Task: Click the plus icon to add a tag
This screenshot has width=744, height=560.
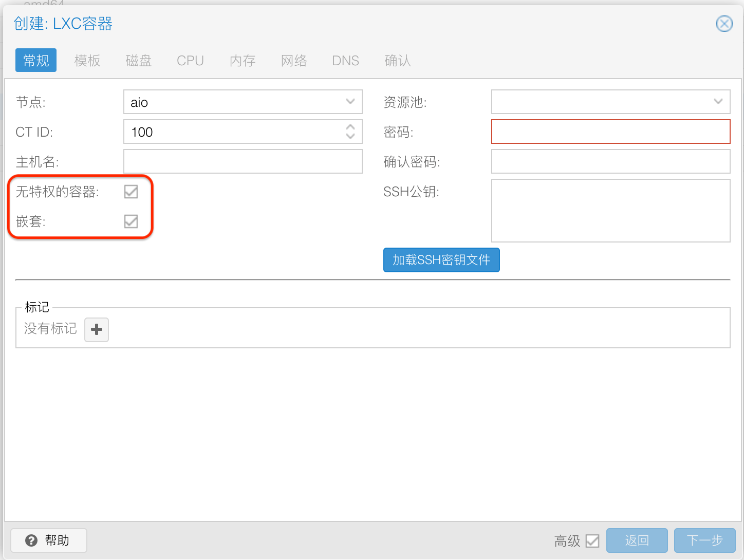Action: pyautogui.click(x=97, y=329)
